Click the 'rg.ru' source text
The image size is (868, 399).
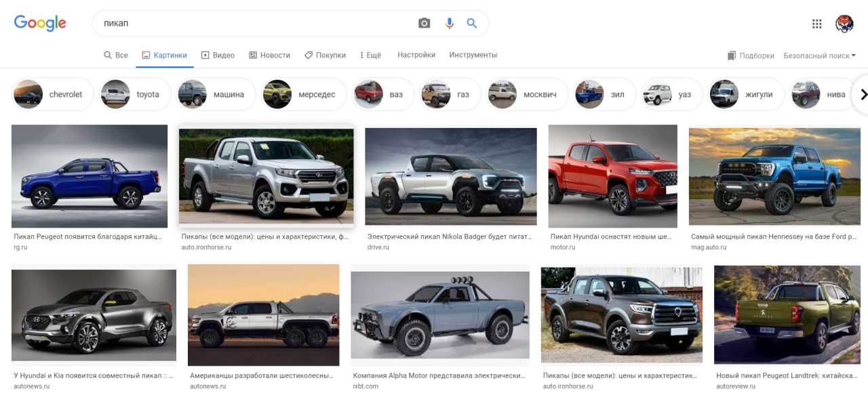tap(22, 248)
